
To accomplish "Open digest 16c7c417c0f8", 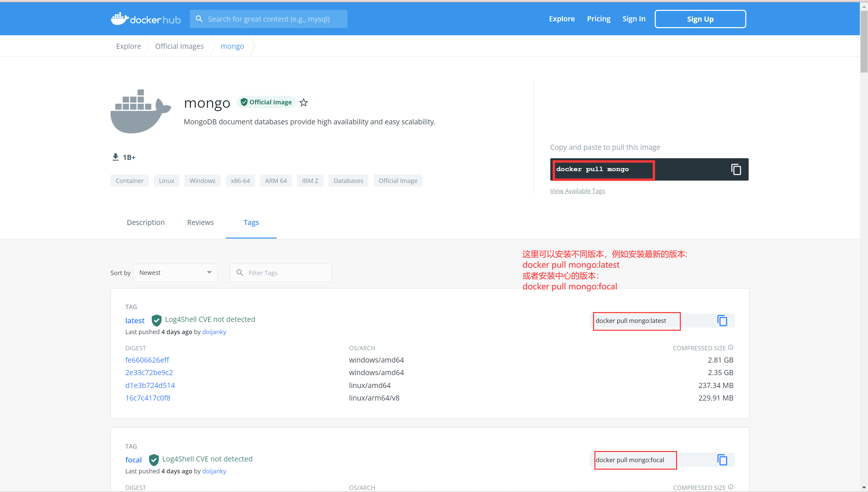I will (x=148, y=398).
